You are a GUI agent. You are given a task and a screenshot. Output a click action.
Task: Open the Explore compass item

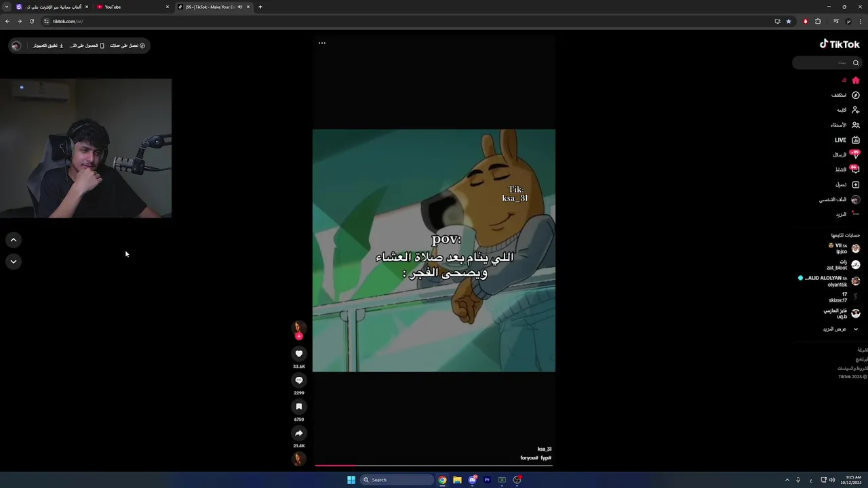click(846, 96)
